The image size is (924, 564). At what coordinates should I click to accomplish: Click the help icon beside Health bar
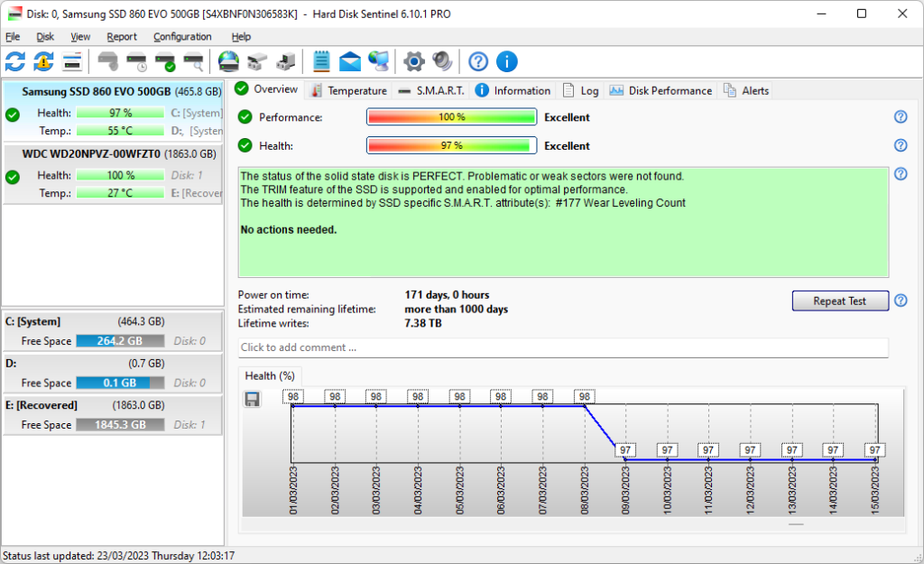point(901,145)
